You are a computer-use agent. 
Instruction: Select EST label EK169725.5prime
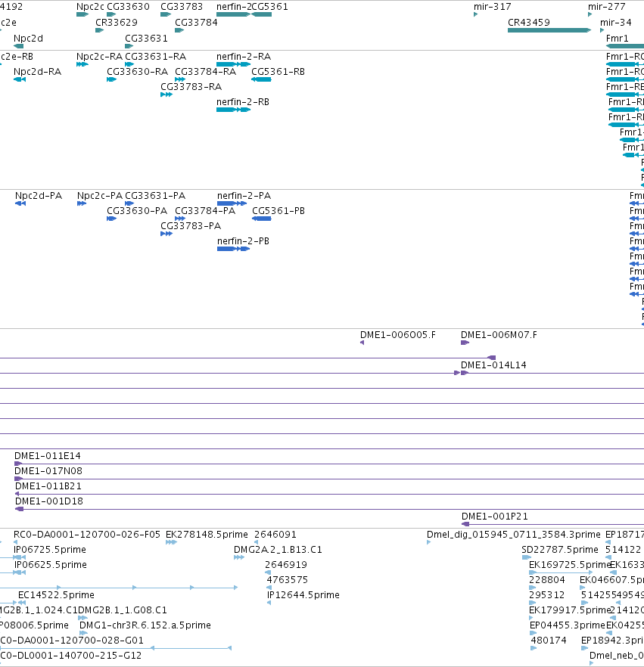tap(570, 565)
